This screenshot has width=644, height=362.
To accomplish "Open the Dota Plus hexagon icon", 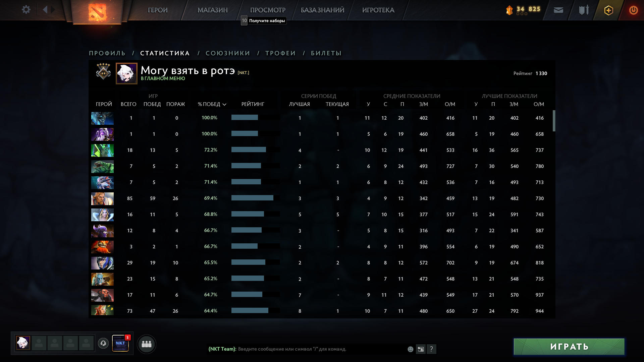I will point(609,10).
